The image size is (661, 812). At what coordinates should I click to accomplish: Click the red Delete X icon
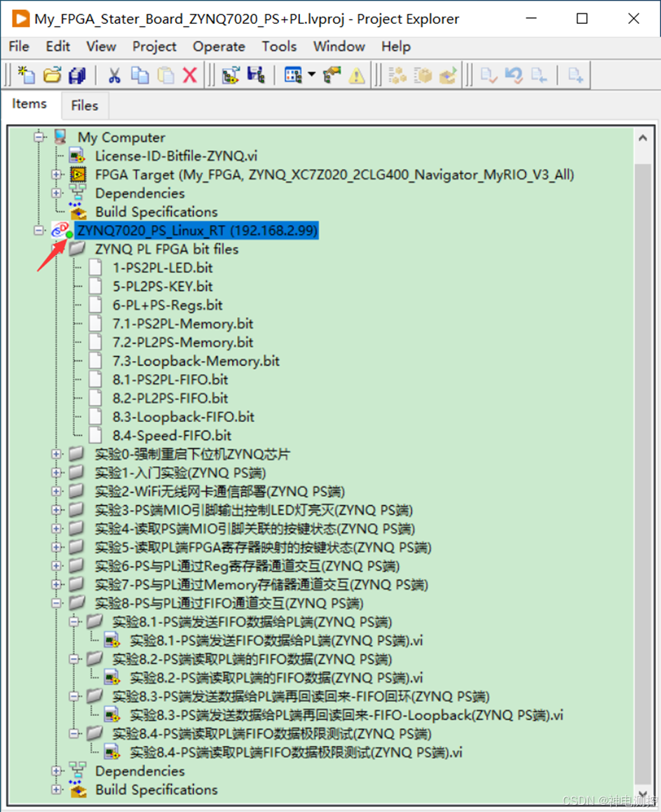(190, 75)
